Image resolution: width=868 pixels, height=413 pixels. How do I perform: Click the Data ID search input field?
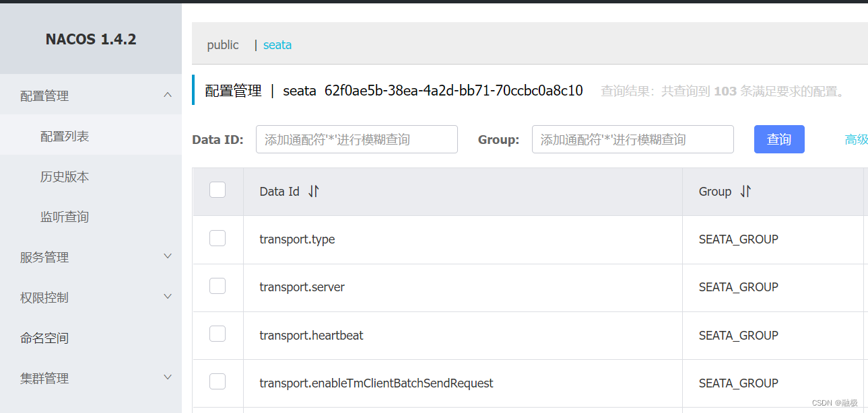pos(356,139)
